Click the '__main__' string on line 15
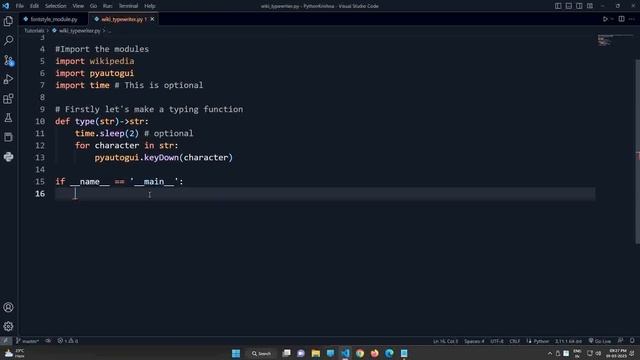Viewport: 640px width, 360px height. coord(154,182)
